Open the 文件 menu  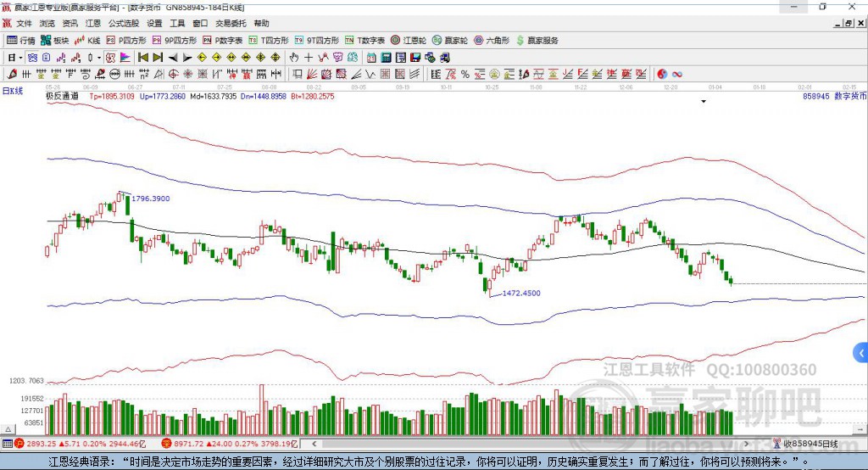(24, 23)
